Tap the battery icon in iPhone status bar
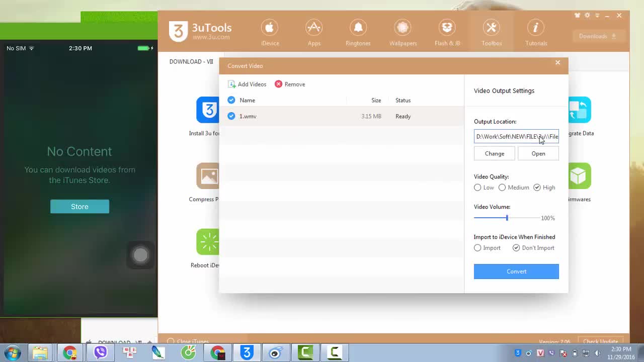Viewport: 644px width, 362px height. point(144,48)
